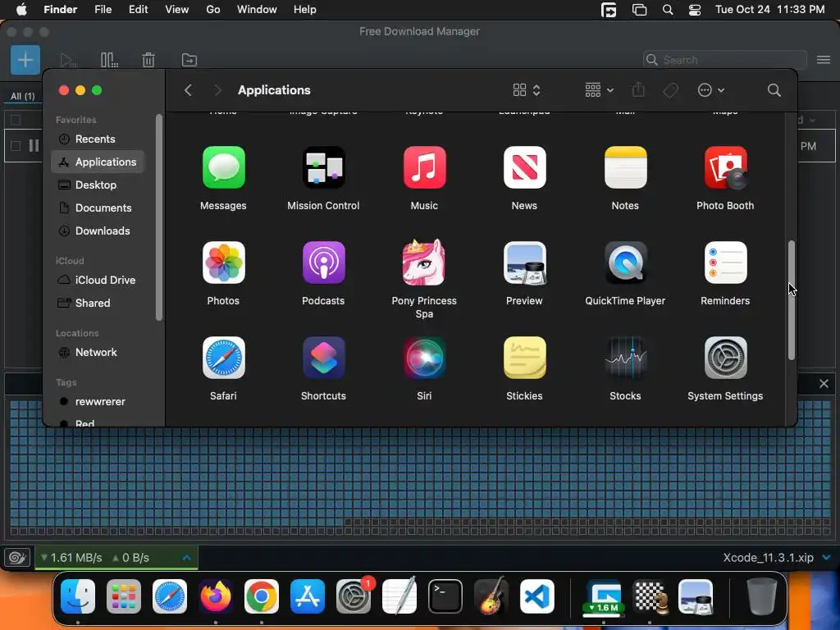The image size is (840, 630).
Task: Select the Preview app icon
Action: (524, 262)
